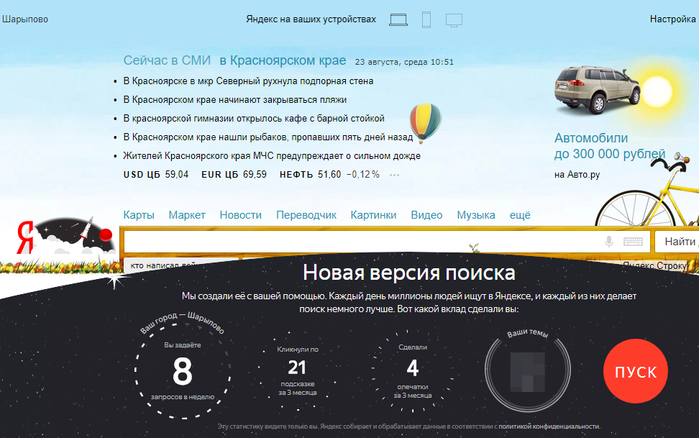Open news about найденных рыбаков
Viewport: 699px width, 438px height.
click(x=268, y=137)
